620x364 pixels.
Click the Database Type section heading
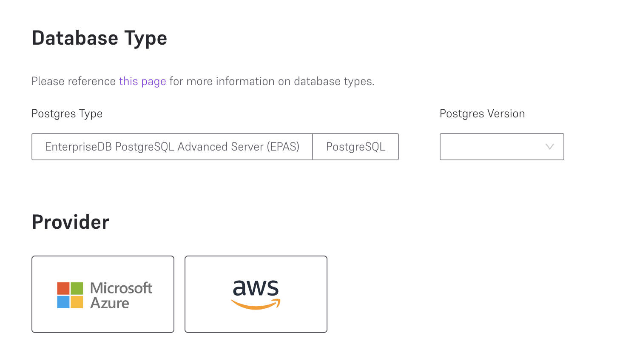(100, 38)
